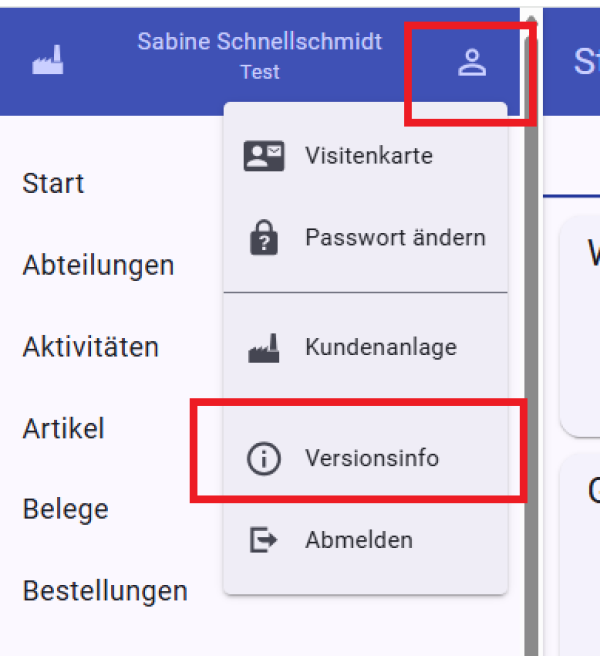
Task: Navigate to Aktivitäten
Action: (x=90, y=348)
